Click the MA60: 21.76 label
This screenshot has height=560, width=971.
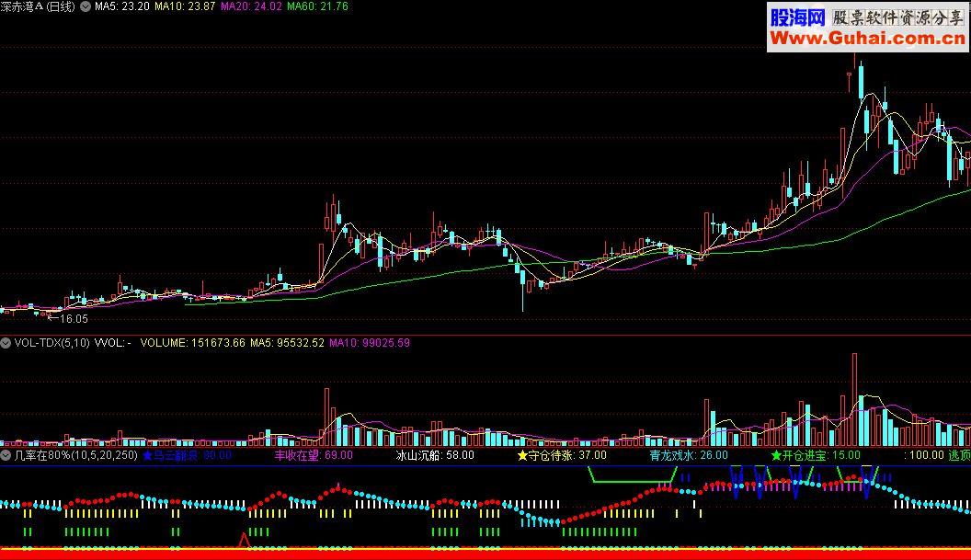tap(317, 6)
